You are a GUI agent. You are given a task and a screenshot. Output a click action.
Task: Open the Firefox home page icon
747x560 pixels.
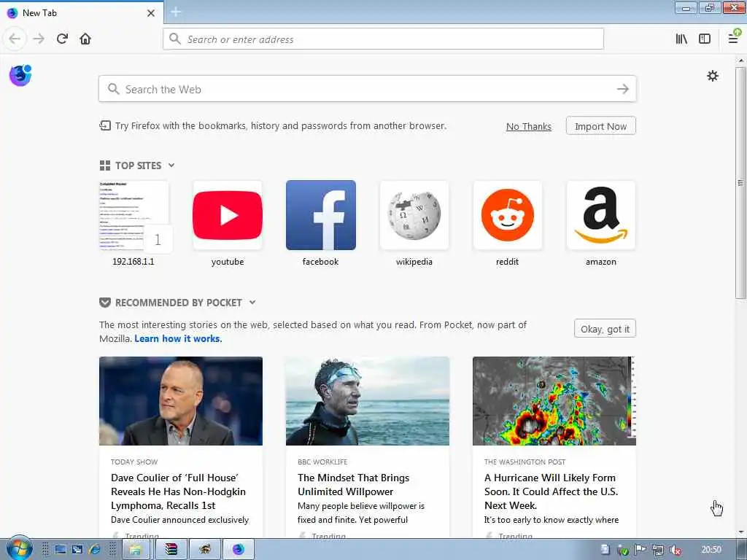[x=85, y=39]
